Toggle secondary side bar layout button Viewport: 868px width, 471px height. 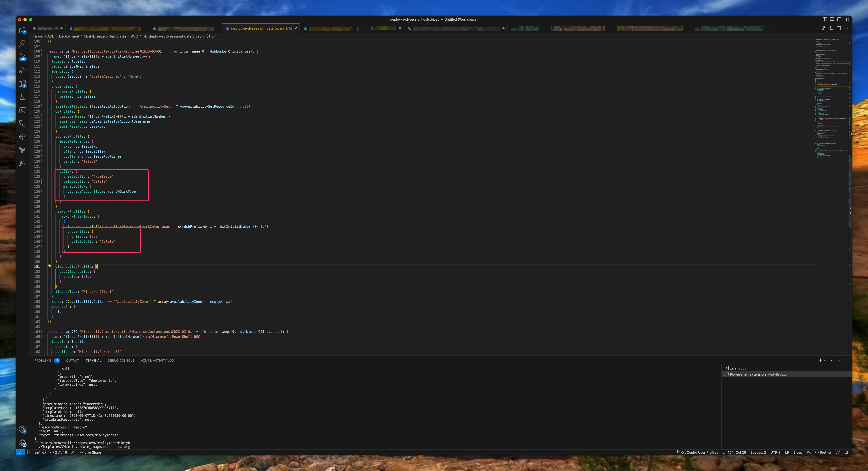(x=839, y=19)
